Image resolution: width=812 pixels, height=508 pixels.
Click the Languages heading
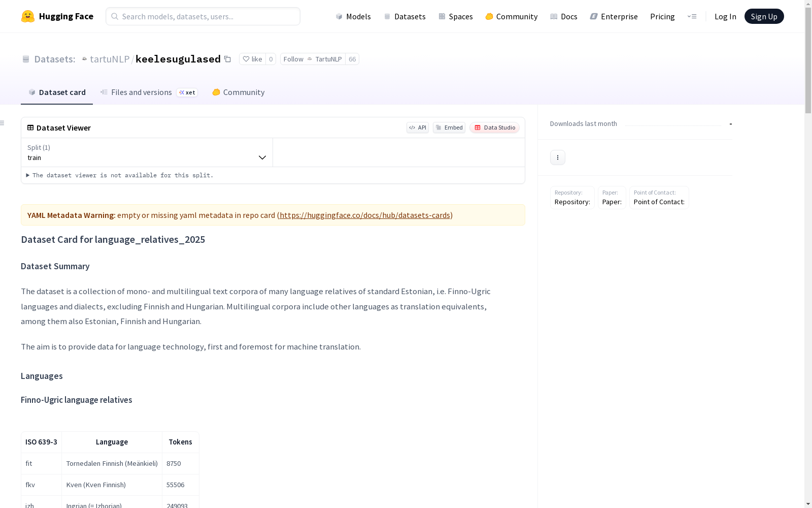coord(42,376)
